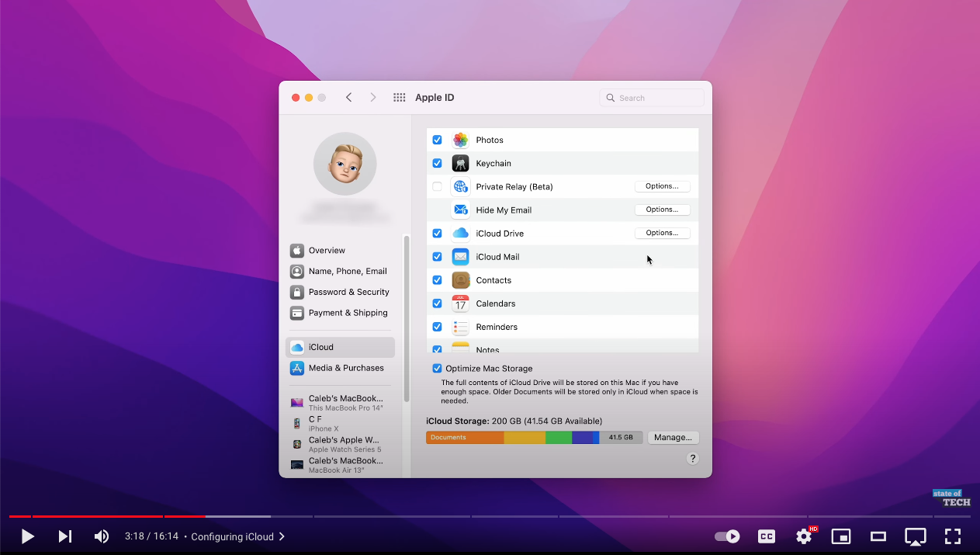Click the Photos app icon in the iCloud list
This screenshot has height=555, width=980.
tap(461, 140)
